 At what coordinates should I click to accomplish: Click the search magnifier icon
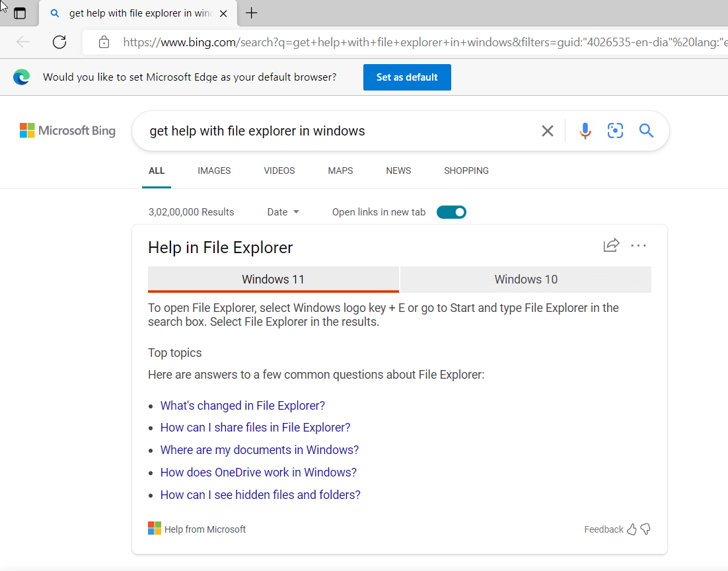pyautogui.click(x=646, y=131)
